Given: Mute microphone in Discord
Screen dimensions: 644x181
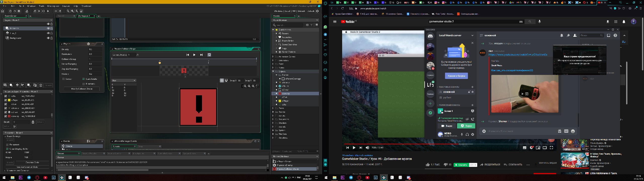Looking at the screenshot, I should [x=462, y=134].
